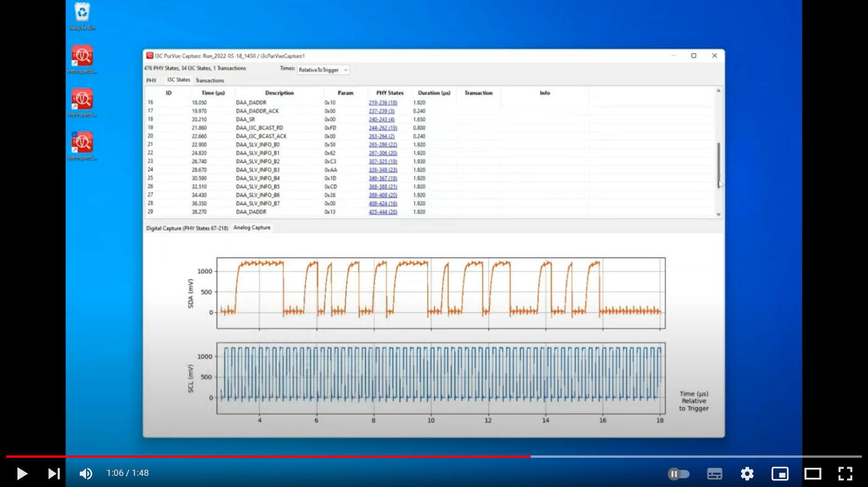Switch the video to miniplayer
Viewport: 868px width, 487px height.
click(780, 474)
